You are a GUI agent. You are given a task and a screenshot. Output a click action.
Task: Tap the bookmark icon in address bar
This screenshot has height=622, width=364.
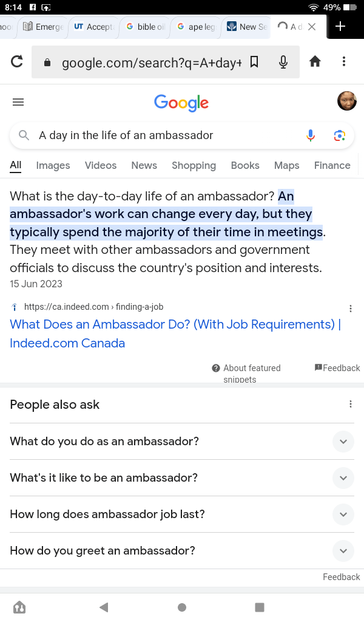pos(255,62)
